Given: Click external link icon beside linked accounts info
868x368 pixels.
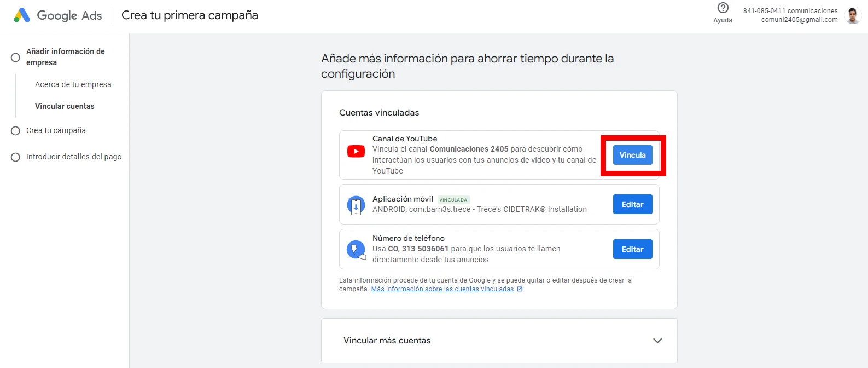Looking at the screenshot, I should click(x=520, y=289).
